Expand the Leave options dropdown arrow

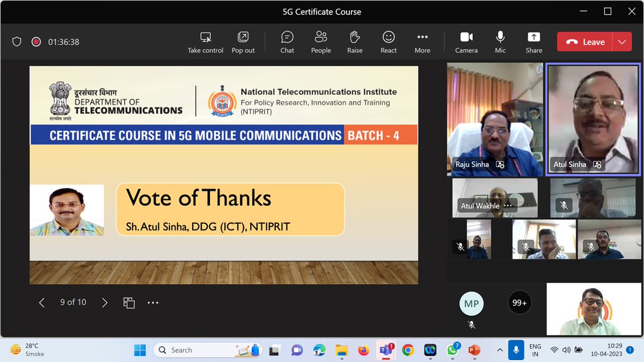tap(622, 42)
